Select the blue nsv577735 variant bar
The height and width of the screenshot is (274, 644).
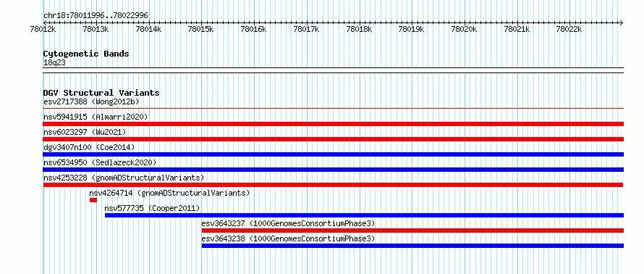pos(364,215)
